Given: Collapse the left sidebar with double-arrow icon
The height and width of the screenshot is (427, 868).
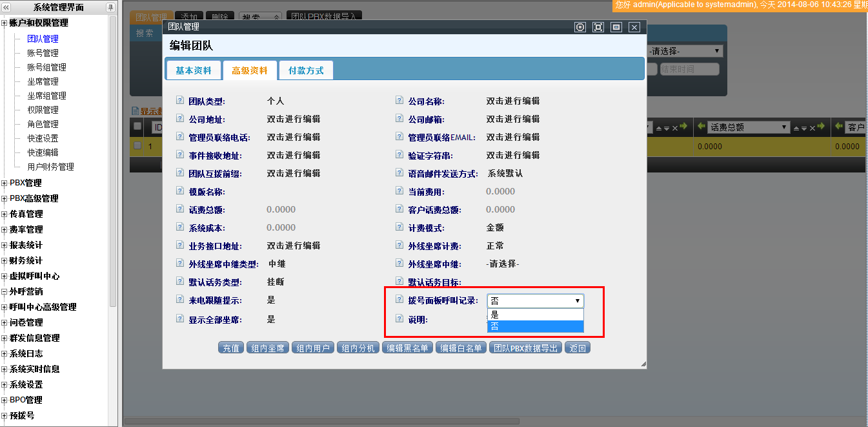Looking at the screenshot, I should 7,7.
